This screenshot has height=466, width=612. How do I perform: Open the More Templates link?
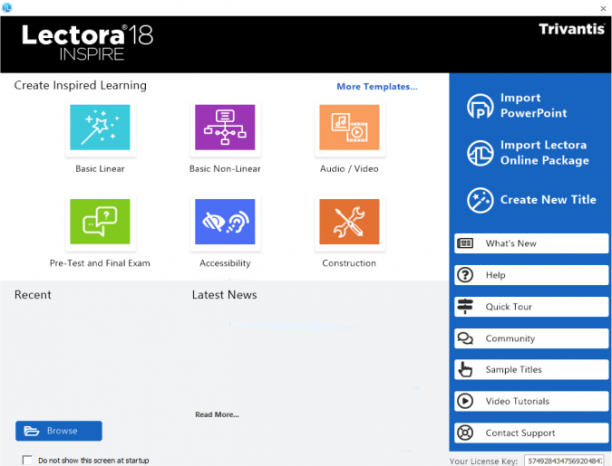[377, 87]
